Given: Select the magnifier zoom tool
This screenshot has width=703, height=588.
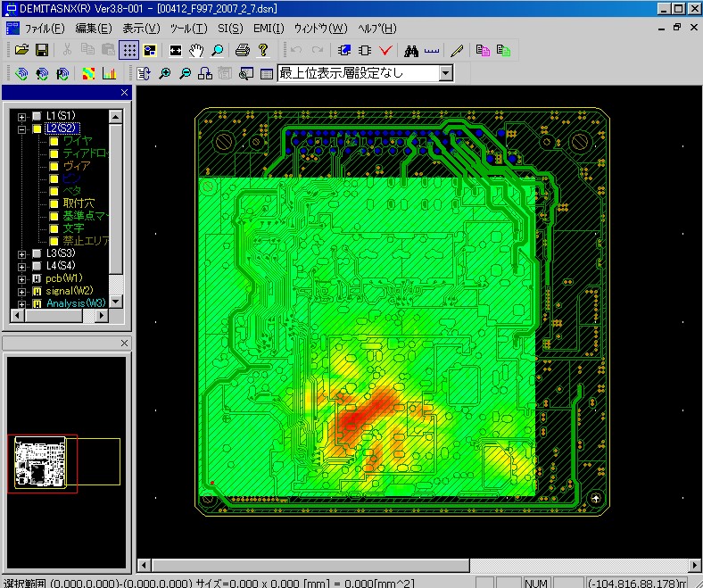Looking at the screenshot, I should click(217, 50).
